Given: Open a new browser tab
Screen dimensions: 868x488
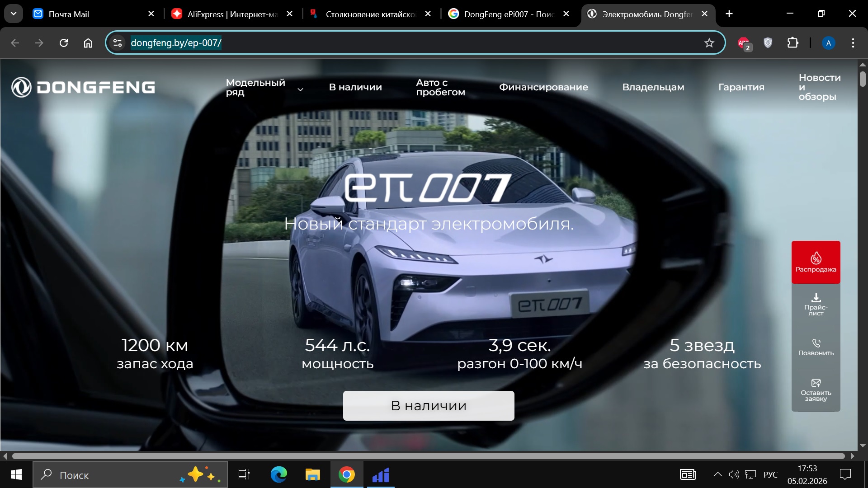Looking at the screenshot, I should (x=729, y=14).
